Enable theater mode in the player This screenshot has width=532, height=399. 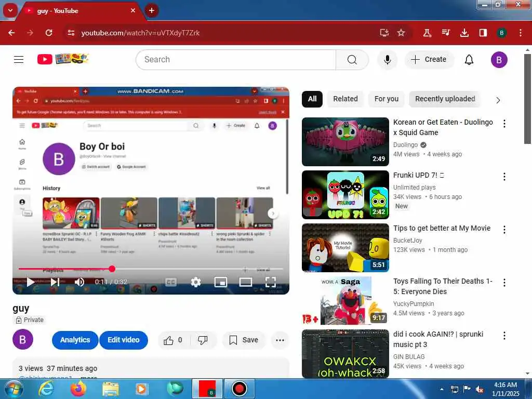(246, 282)
